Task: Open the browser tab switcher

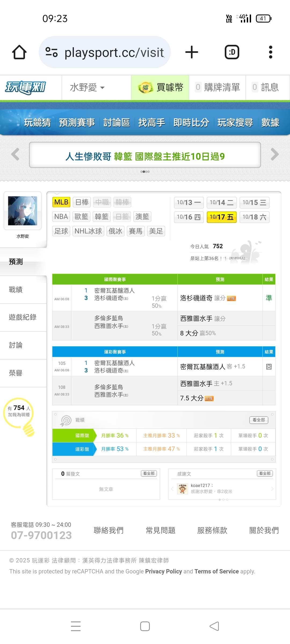Action: 232,52
